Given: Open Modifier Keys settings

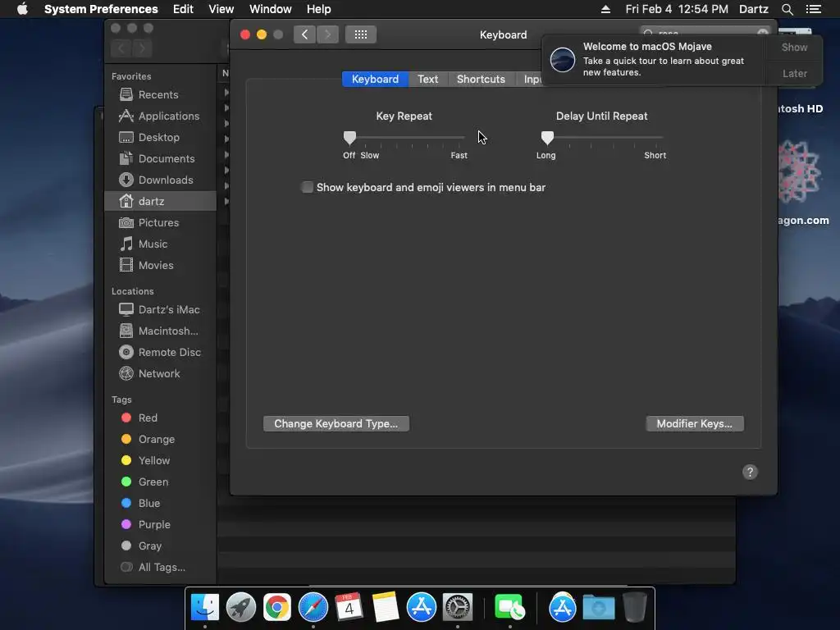Looking at the screenshot, I should 694,424.
